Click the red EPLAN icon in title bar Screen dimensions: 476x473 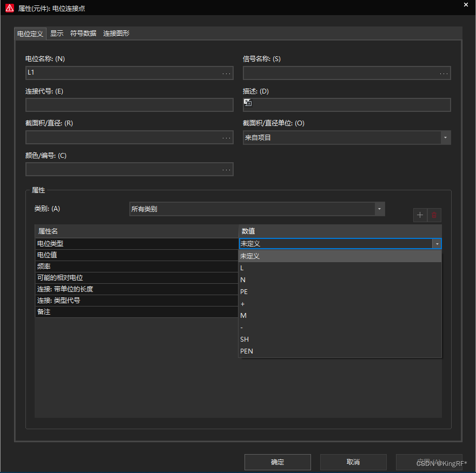point(9,8)
